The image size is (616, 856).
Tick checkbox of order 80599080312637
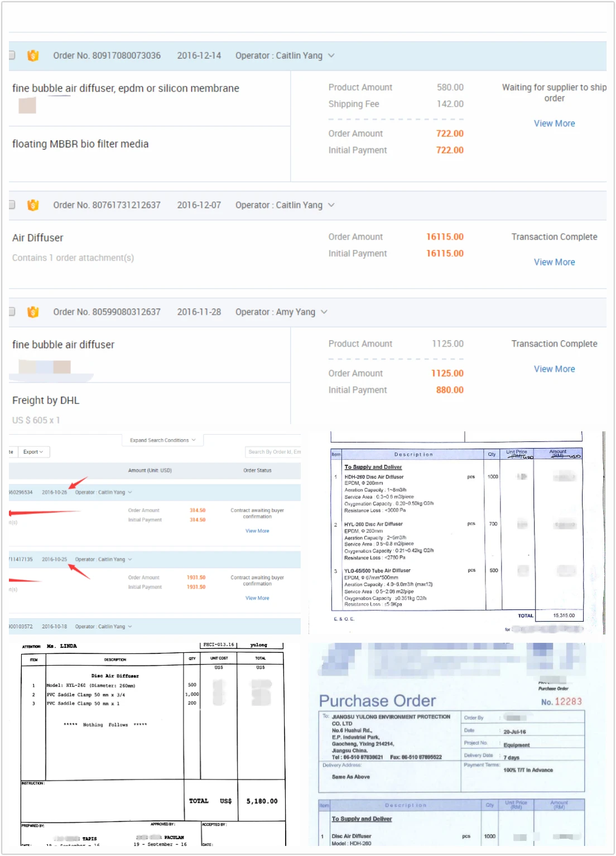tap(12, 312)
